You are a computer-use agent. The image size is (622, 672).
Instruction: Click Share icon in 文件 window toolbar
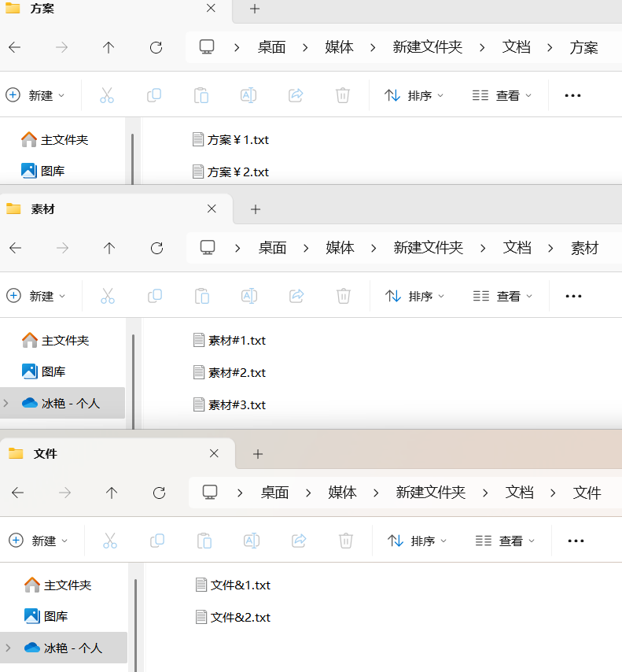(299, 541)
